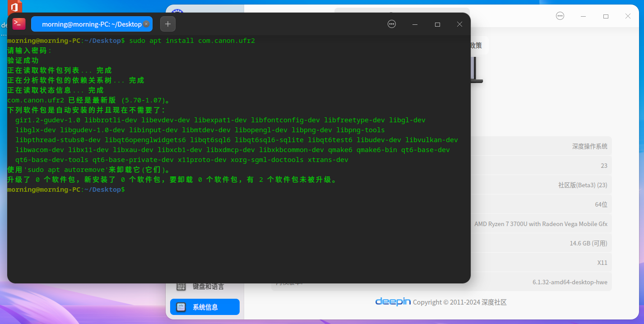Maximize the settings window behind
The image size is (644, 324).
pyautogui.click(x=606, y=16)
